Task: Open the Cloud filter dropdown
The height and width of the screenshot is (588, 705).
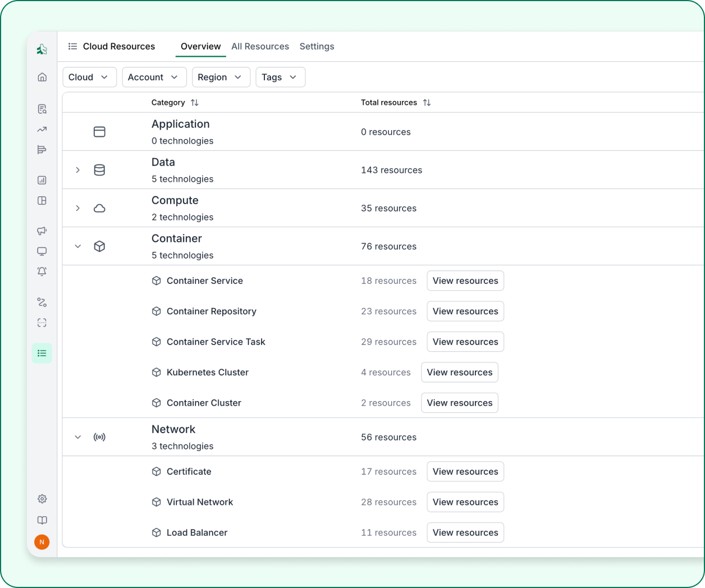Action: pos(89,77)
